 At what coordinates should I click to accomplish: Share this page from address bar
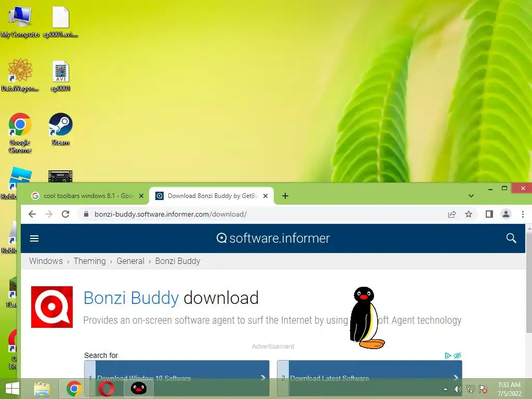[452, 214]
